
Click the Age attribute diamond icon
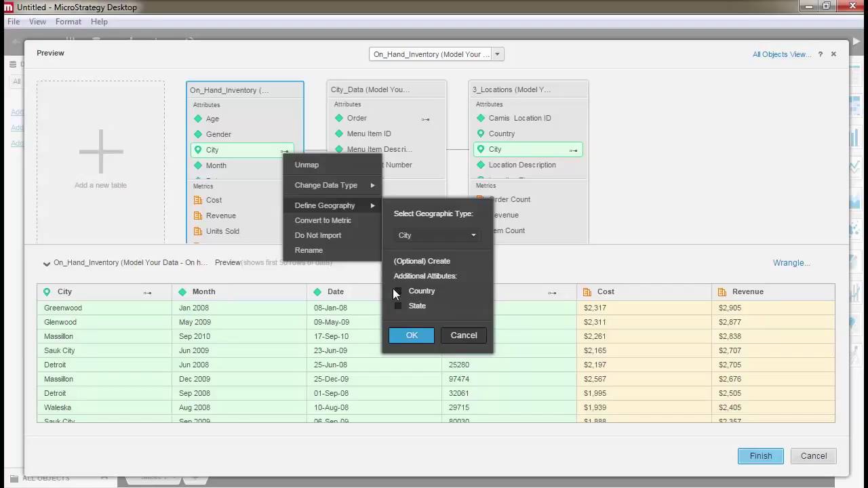coord(198,119)
